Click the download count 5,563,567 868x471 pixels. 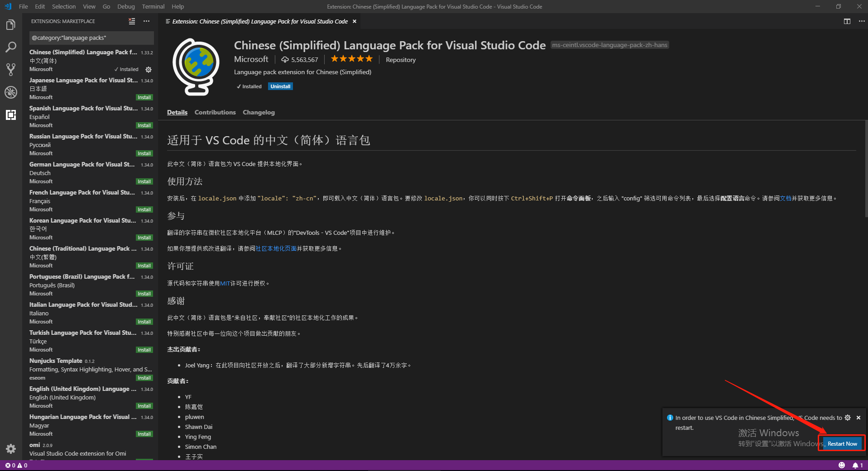[300, 60]
